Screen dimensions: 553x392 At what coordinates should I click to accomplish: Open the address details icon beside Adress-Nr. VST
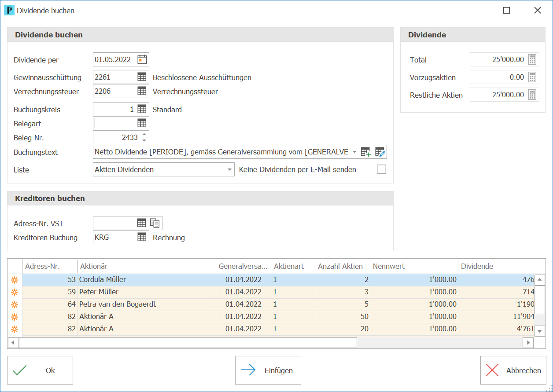(155, 223)
